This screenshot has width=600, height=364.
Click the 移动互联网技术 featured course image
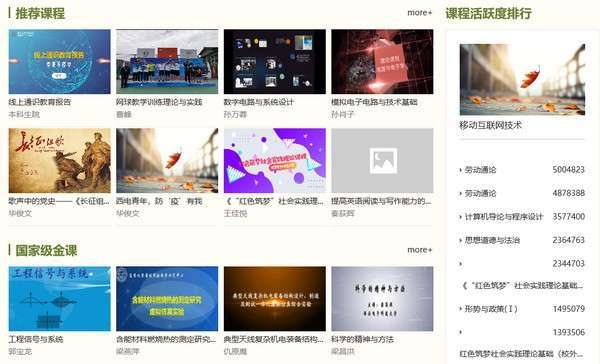tap(522, 79)
